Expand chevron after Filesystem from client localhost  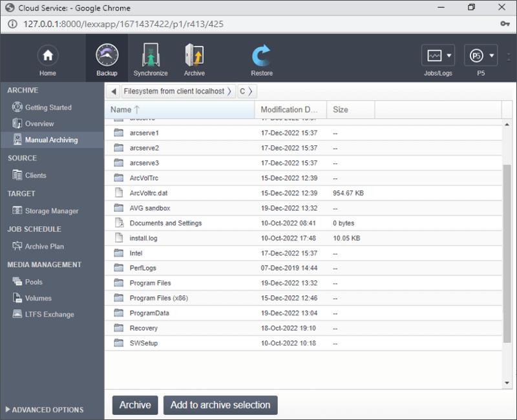click(229, 91)
